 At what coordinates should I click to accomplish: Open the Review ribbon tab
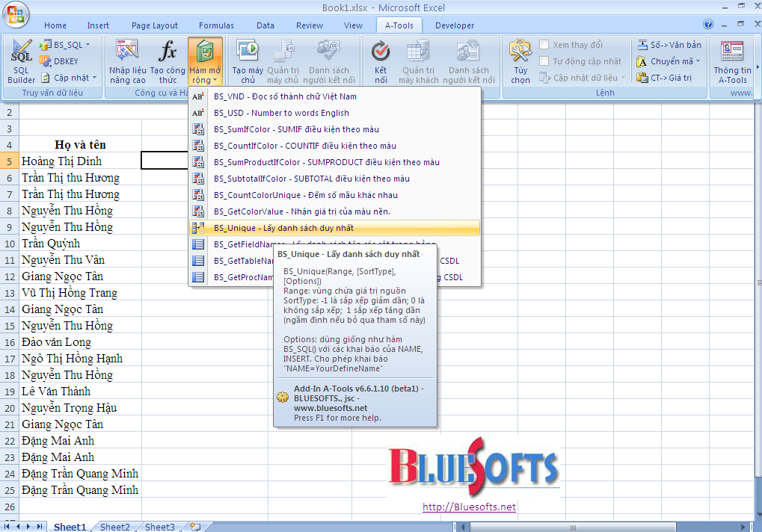(x=310, y=25)
